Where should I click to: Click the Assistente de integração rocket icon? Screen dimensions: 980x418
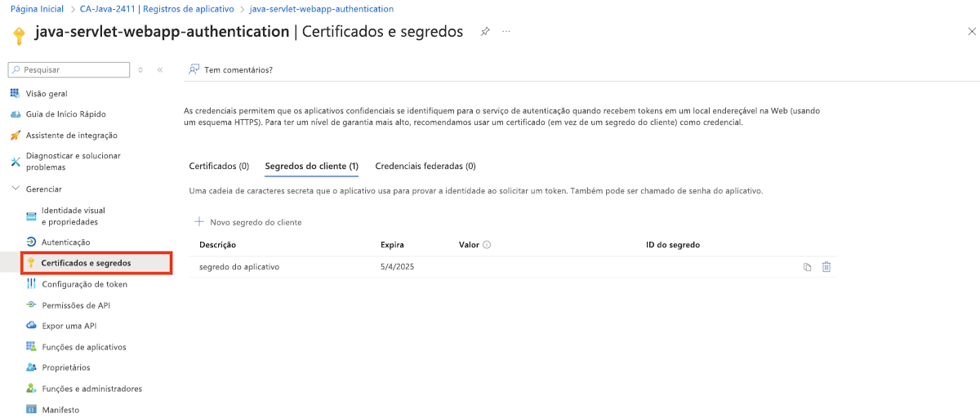[15, 135]
